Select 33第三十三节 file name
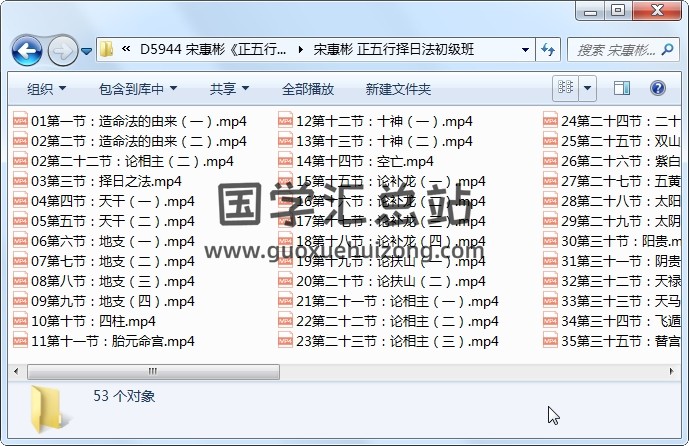 (621, 301)
